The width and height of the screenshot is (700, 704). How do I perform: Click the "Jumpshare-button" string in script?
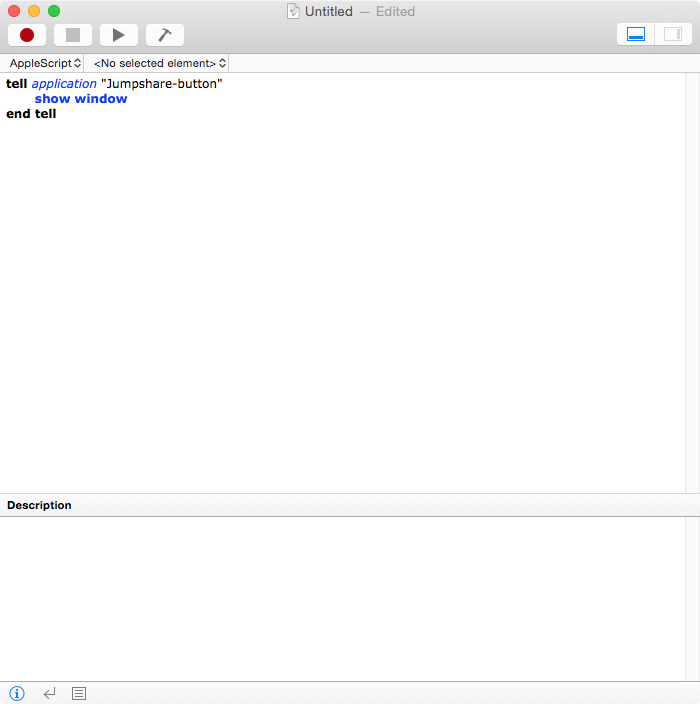click(x=162, y=84)
